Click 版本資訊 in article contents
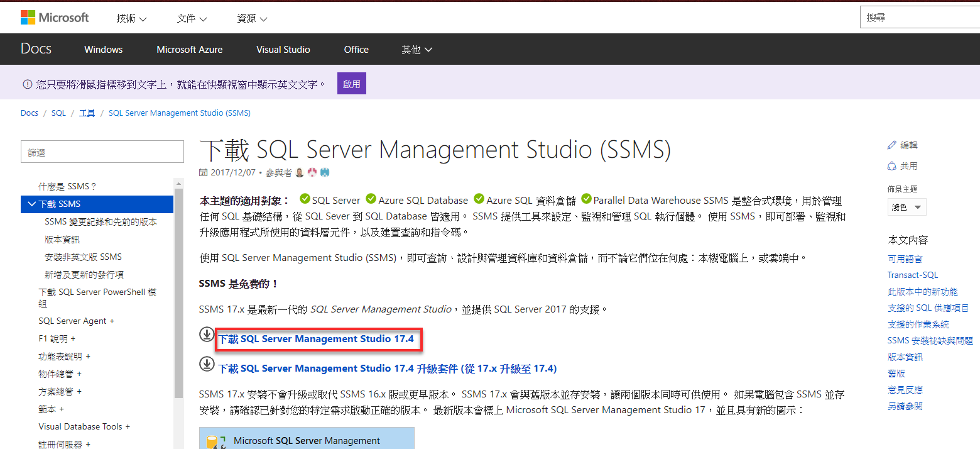Screen dimensions: 980x449 click(x=905, y=357)
